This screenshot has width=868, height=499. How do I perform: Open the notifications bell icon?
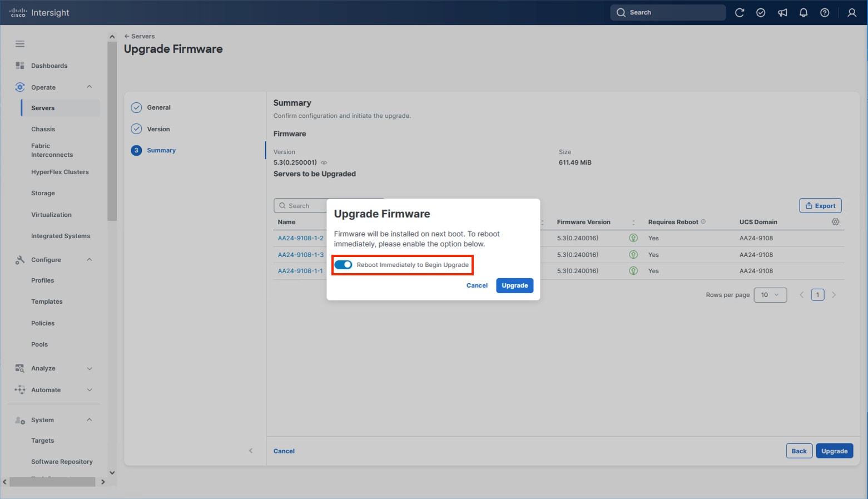pos(803,12)
